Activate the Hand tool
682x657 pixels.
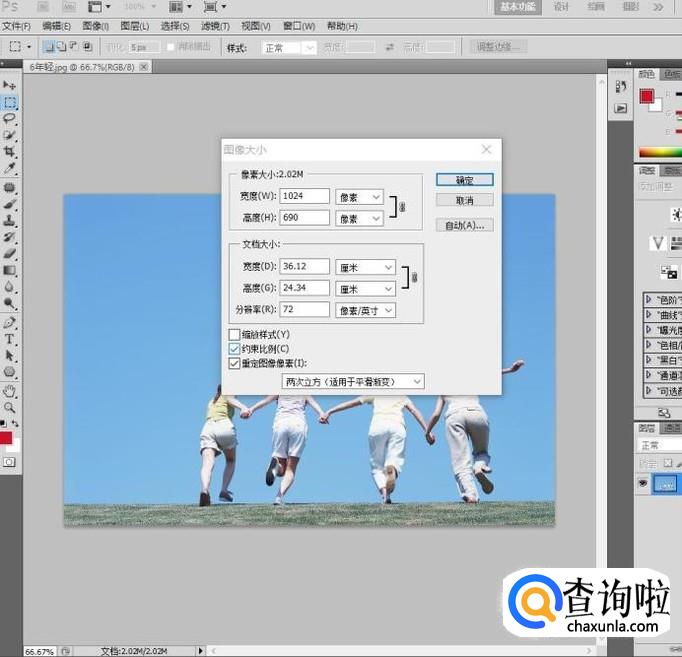[10, 391]
